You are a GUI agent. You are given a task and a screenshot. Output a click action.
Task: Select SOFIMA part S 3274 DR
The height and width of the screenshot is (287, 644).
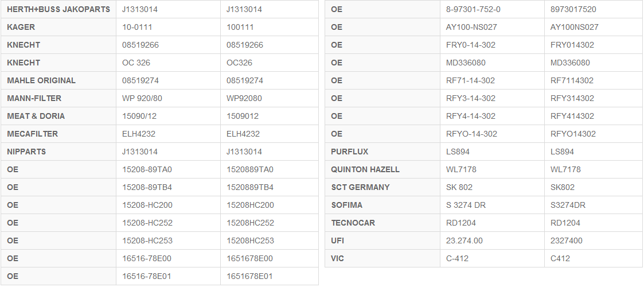[466, 205]
